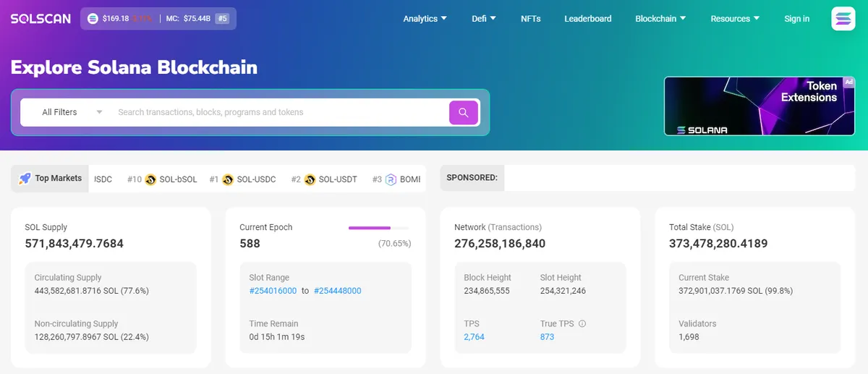This screenshot has height=374, width=868.
Task: Open the All Filters dropdown
Action: tap(72, 112)
